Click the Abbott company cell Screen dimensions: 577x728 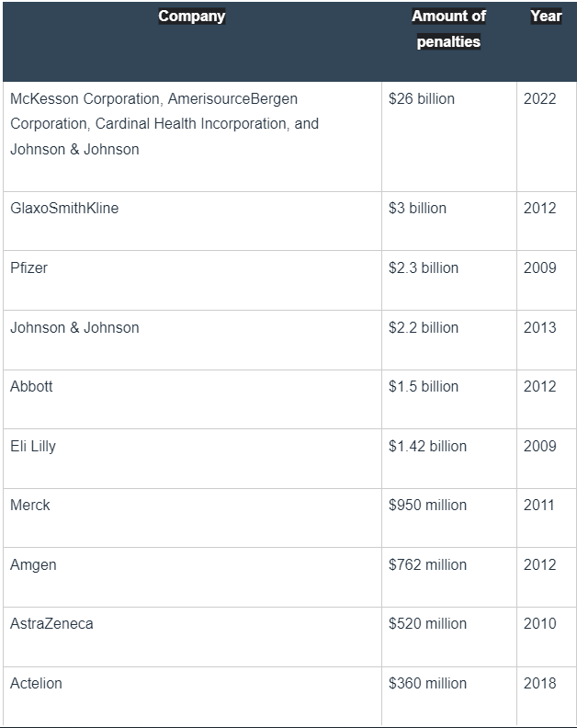31,386
